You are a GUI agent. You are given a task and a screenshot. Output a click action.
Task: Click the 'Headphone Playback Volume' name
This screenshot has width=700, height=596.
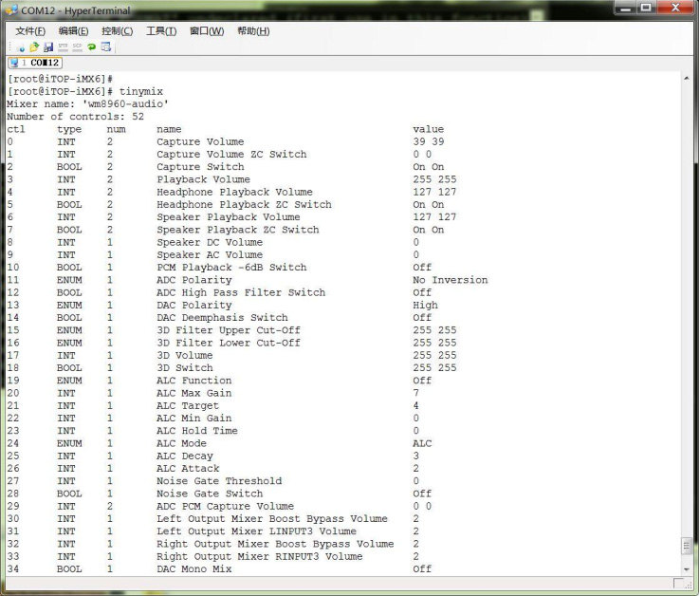coord(234,192)
